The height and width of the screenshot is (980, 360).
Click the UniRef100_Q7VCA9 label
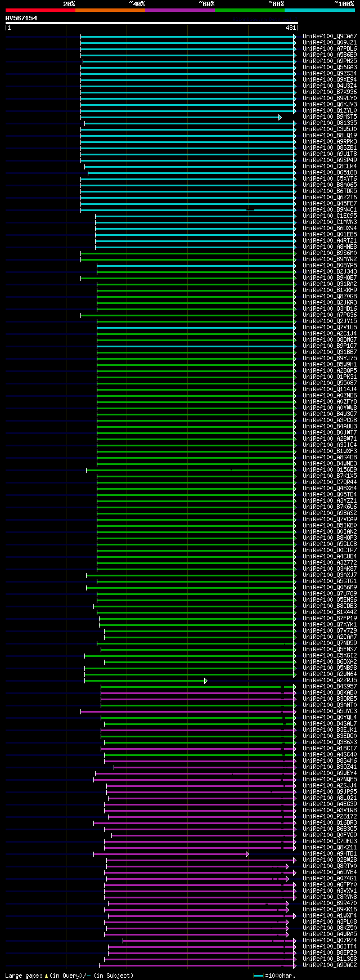point(330,520)
